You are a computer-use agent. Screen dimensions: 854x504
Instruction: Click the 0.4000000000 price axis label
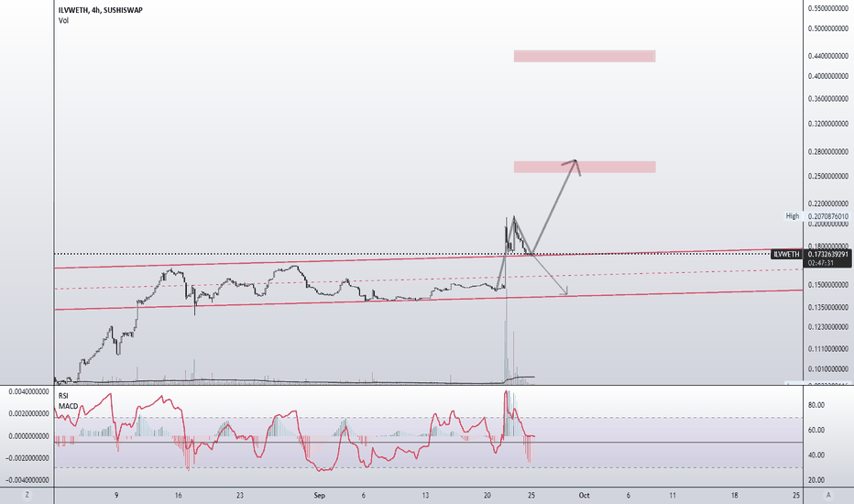pyautogui.click(x=827, y=76)
